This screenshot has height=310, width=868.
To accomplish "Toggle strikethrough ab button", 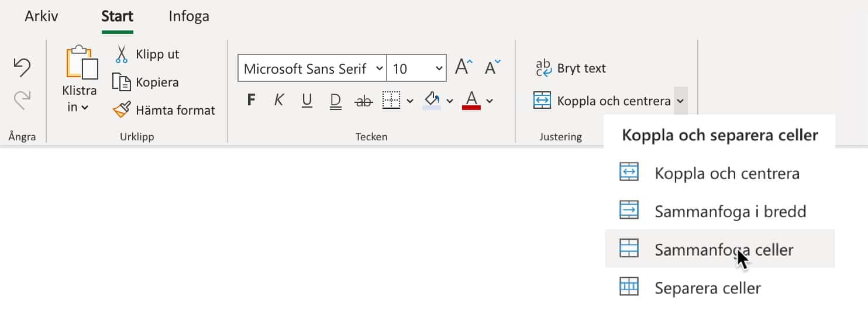I will (363, 101).
